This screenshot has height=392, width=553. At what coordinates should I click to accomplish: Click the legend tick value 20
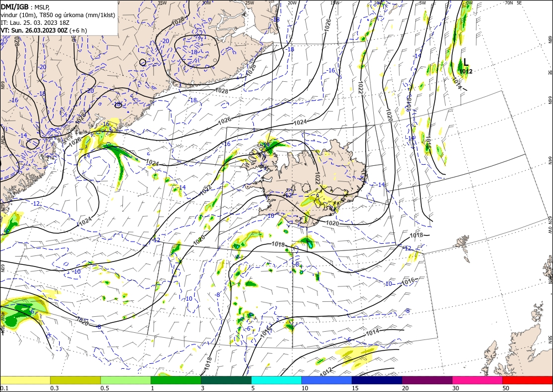point(405,388)
